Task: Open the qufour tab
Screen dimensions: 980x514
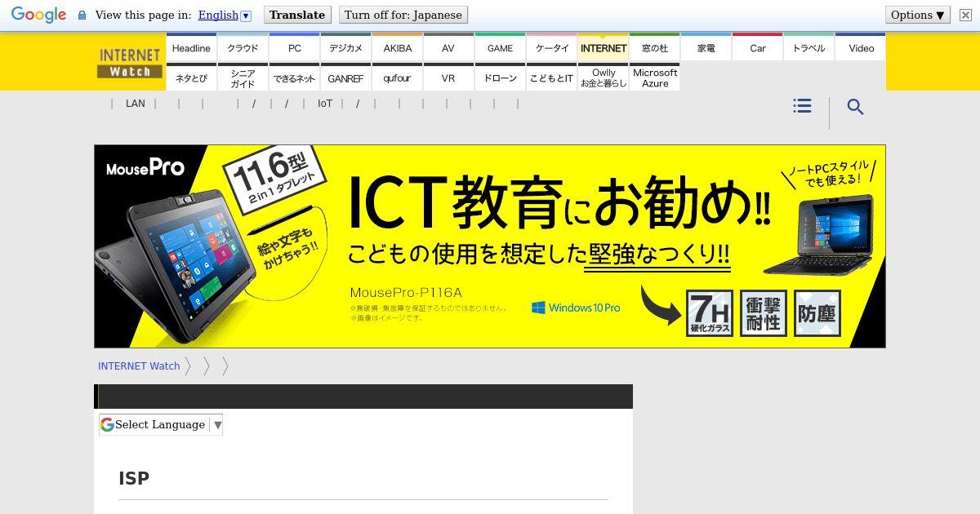Action: click(x=397, y=78)
